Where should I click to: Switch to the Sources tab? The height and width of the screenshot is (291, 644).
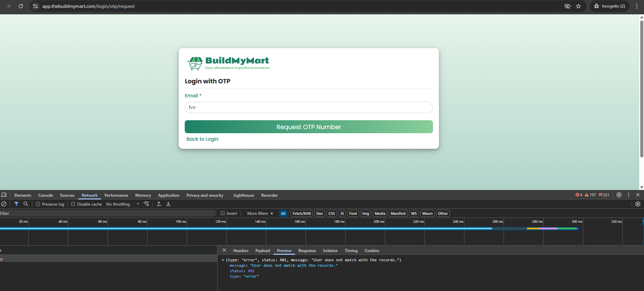pyautogui.click(x=67, y=195)
